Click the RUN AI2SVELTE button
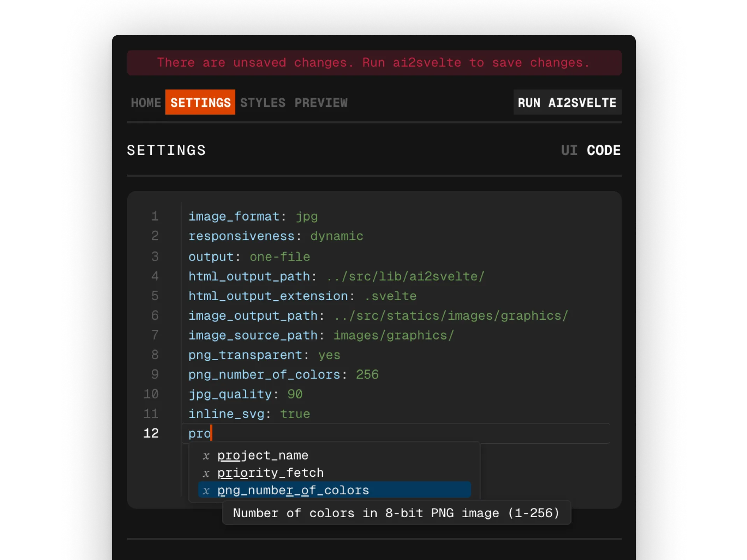The image size is (747, 560). (567, 102)
